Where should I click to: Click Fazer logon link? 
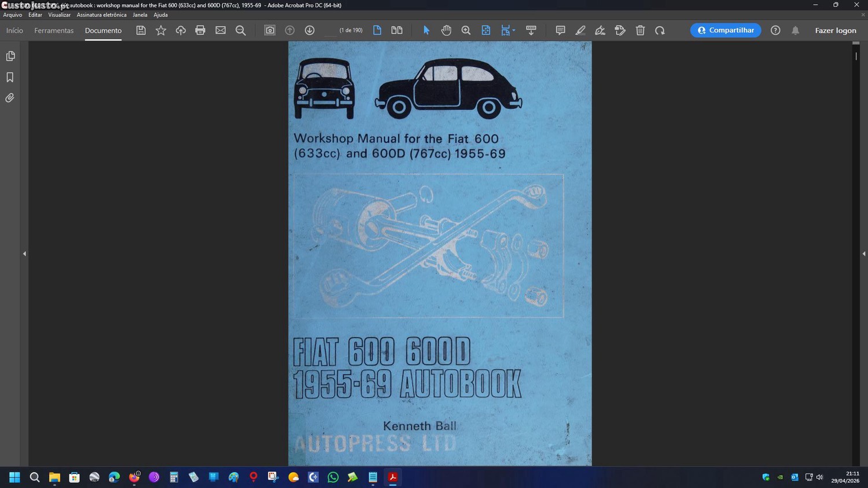click(x=835, y=31)
